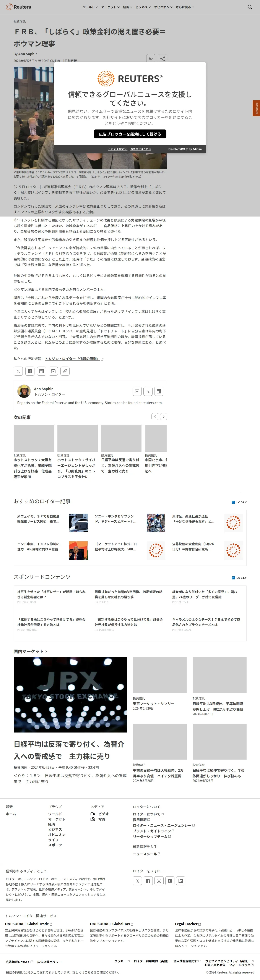Go to next articles in 次の記事 carousel
Screen dimensions: 260x980
click(x=164, y=417)
